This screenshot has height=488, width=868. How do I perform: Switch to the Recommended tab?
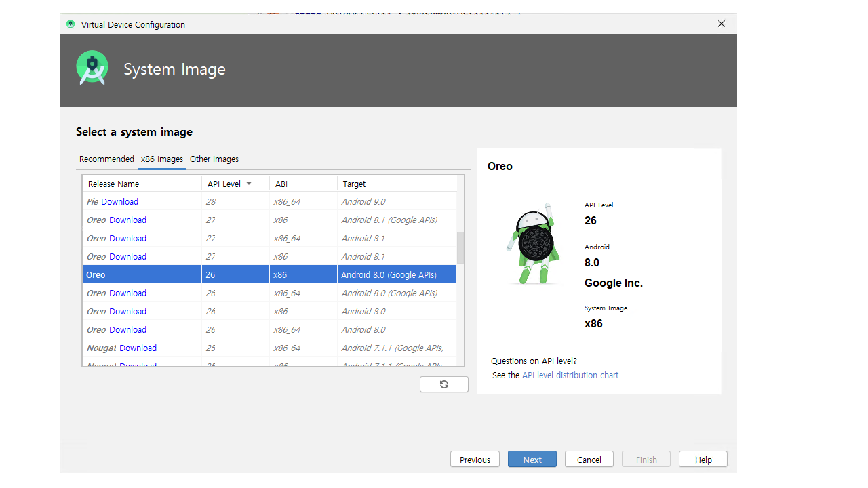click(x=106, y=159)
